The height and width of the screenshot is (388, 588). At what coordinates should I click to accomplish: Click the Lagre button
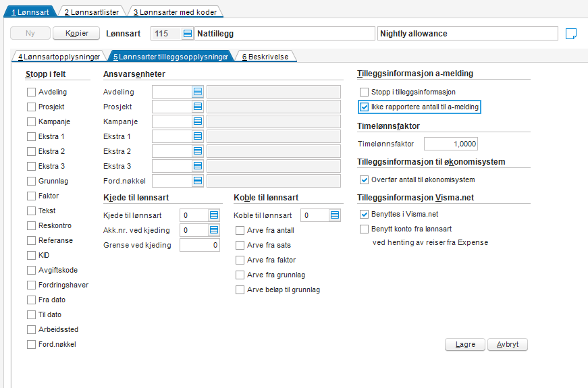465,345
